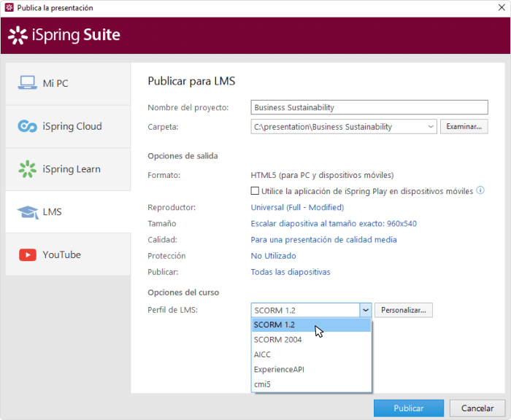Image resolution: width=511 pixels, height=420 pixels.
Task: Click the Perfil de LMS label
Action: pos(173,310)
